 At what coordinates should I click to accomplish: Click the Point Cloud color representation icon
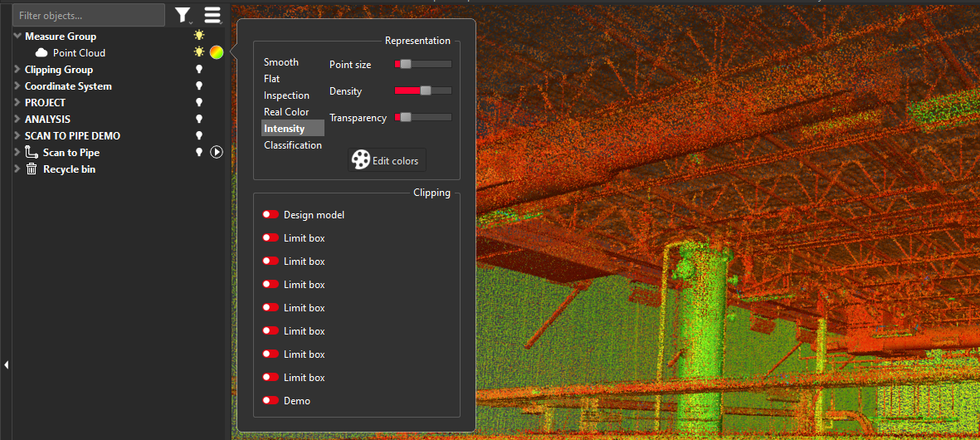point(216,53)
